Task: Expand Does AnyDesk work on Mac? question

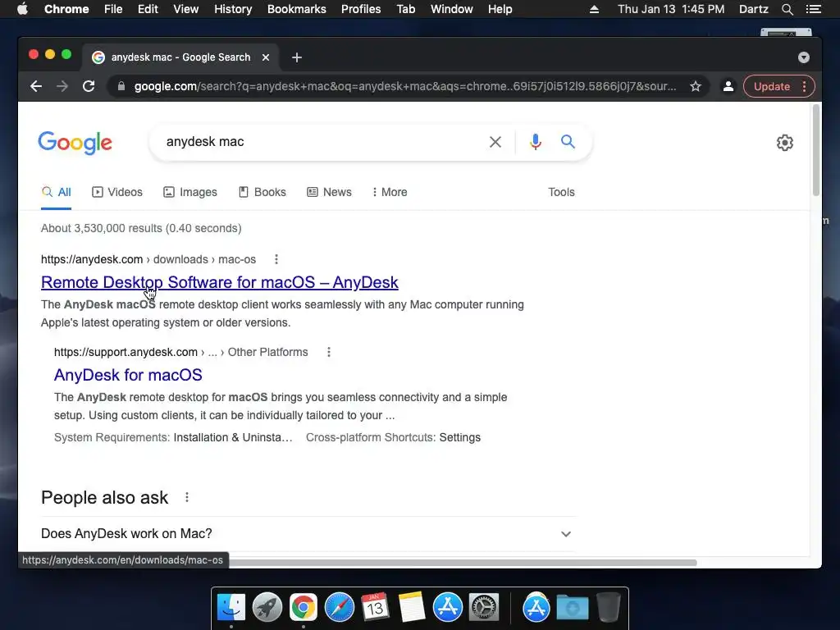Action: tap(308, 533)
